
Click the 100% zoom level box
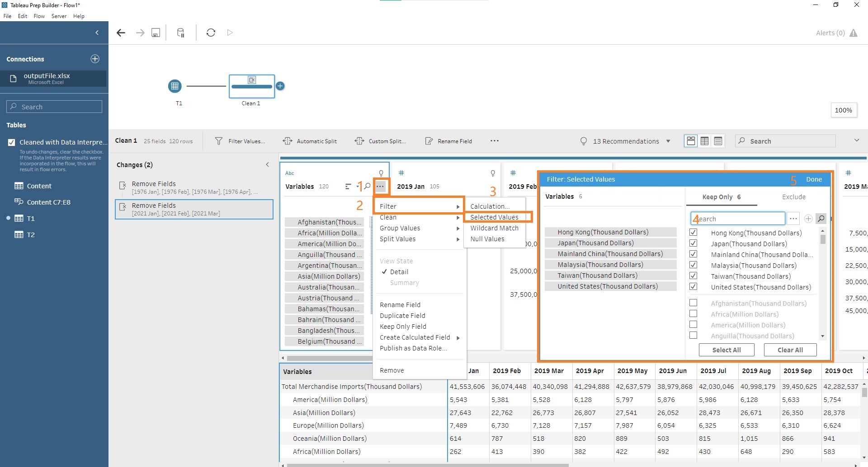(843, 110)
